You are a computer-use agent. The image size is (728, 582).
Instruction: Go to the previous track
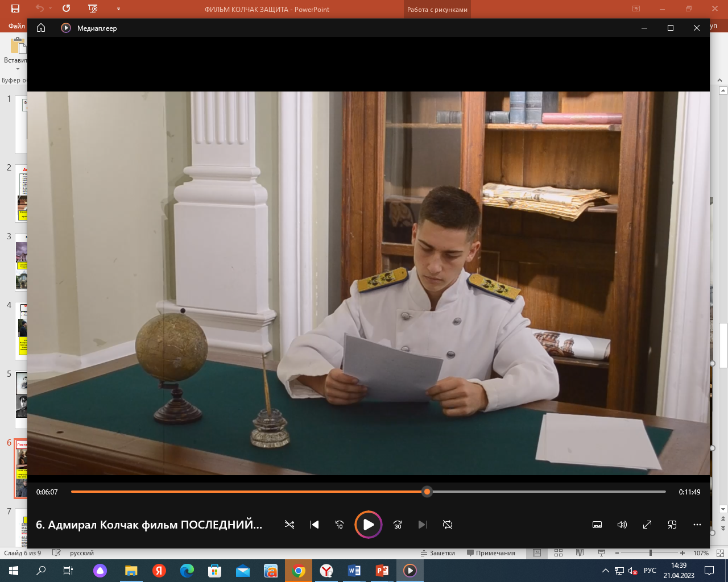(315, 525)
